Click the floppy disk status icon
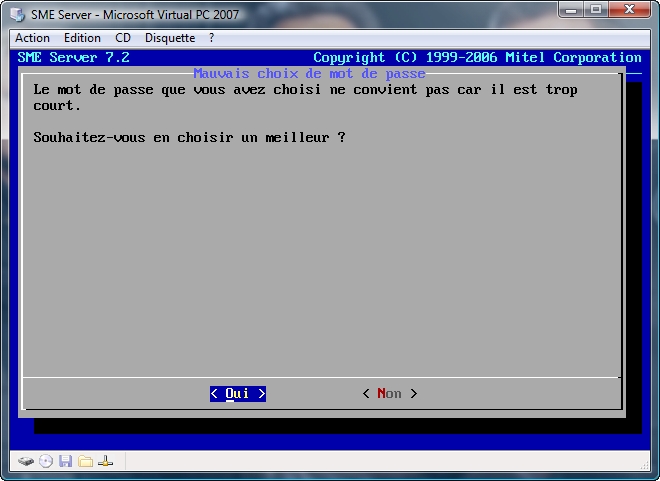This screenshot has height=481, width=660. 65,461
